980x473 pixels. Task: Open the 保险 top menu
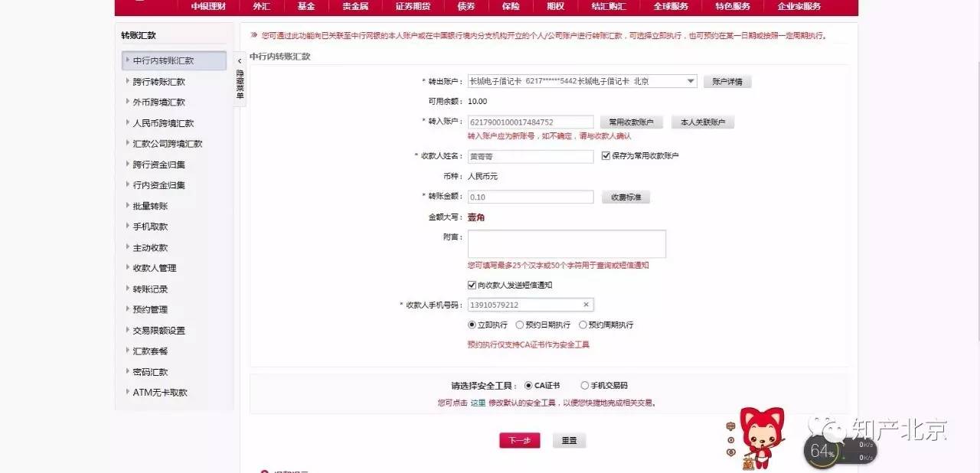point(511,6)
